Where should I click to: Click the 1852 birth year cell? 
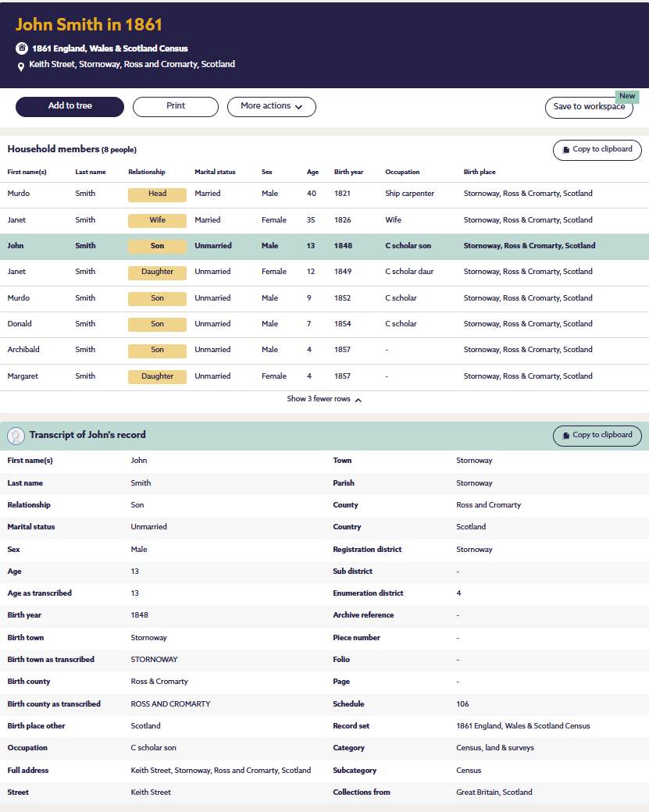[x=342, y=297]
